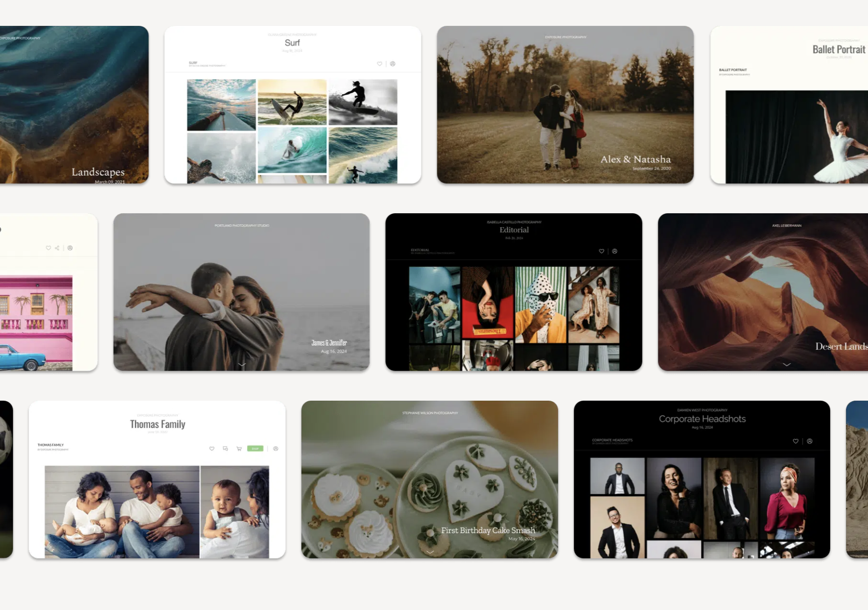
Task: Open black-and-white surfer photo in Surf gallery
Action: click(363, 102)
